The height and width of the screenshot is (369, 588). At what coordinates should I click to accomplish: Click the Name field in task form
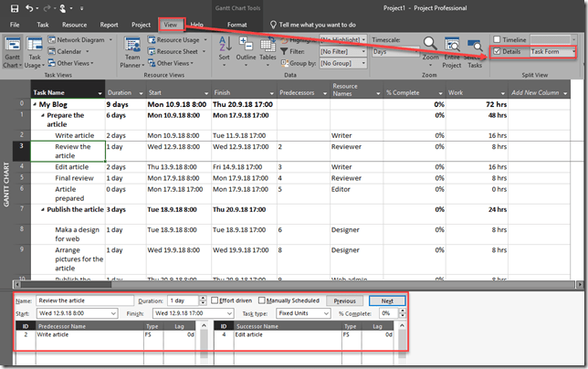tap(84, 300)
